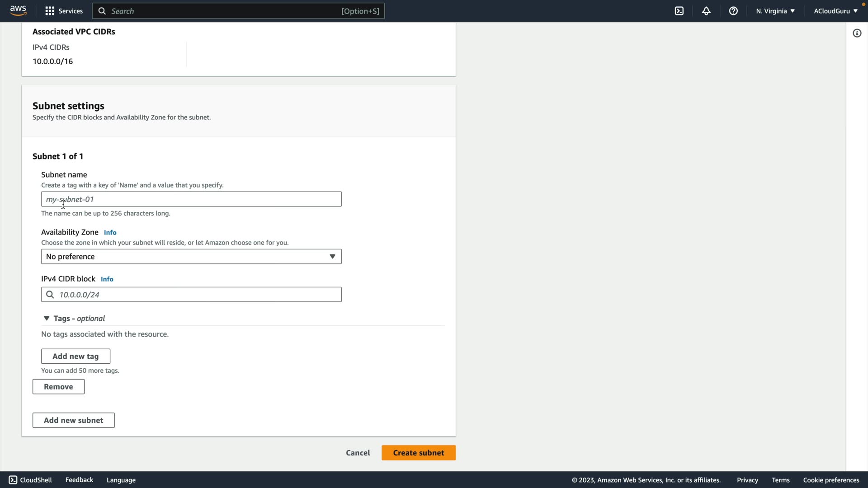Click the magnifier icon in IPv4 CIDR field

coord(50,295)
